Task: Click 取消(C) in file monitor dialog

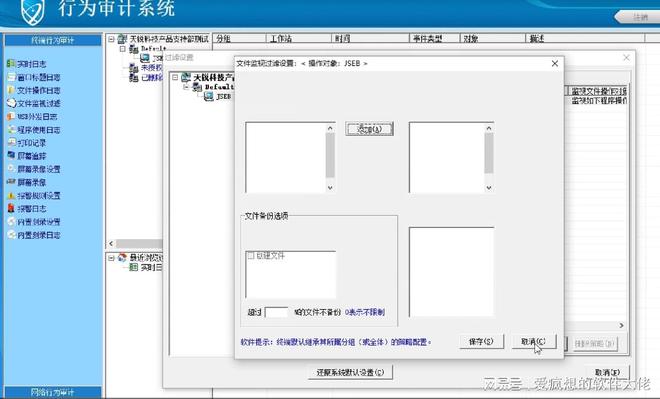Action: 533,341
